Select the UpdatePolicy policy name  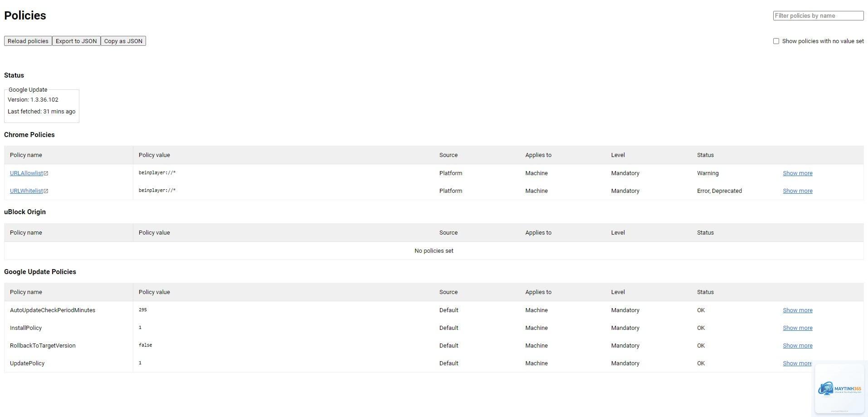click(27, 363)
